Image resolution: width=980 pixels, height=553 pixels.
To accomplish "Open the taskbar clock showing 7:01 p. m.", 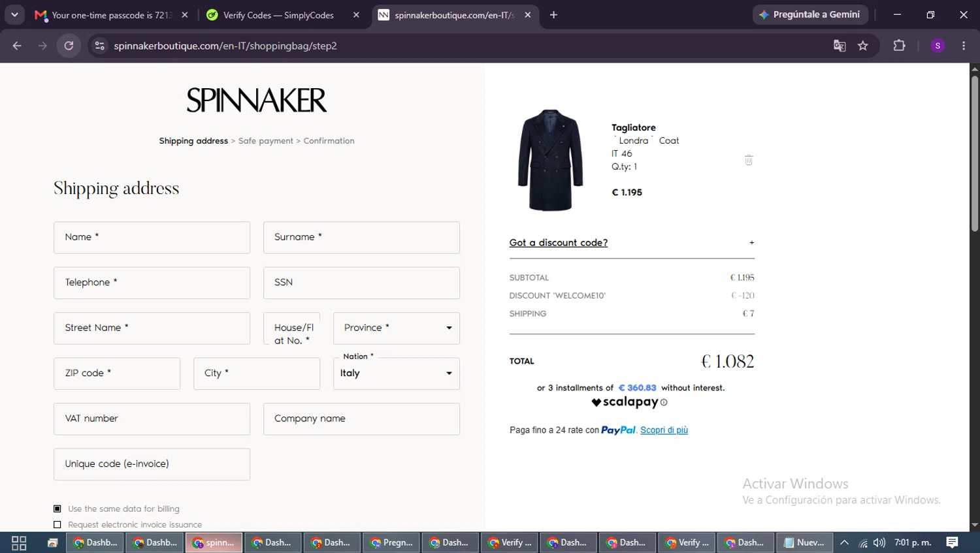I will tap(913, 543).
